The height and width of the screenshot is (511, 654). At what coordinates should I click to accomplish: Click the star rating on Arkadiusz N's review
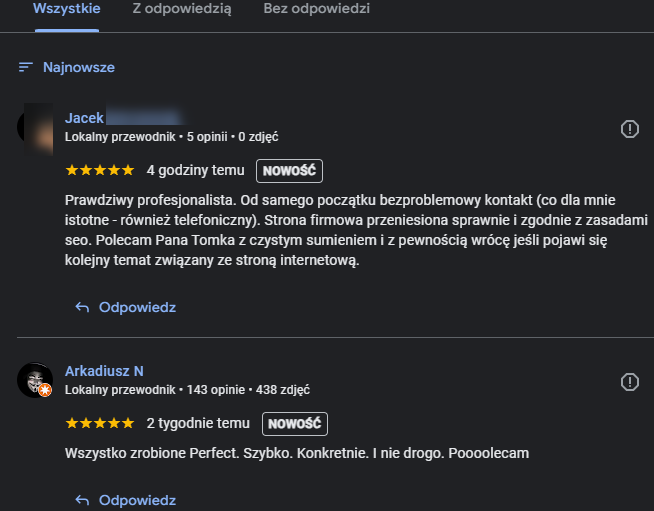click(100, 423)
